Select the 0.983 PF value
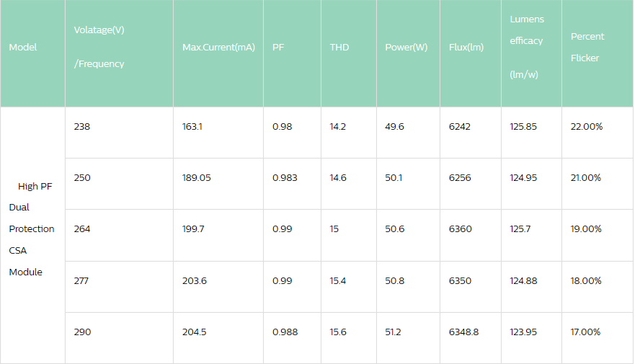 click(x=285, y=178)
